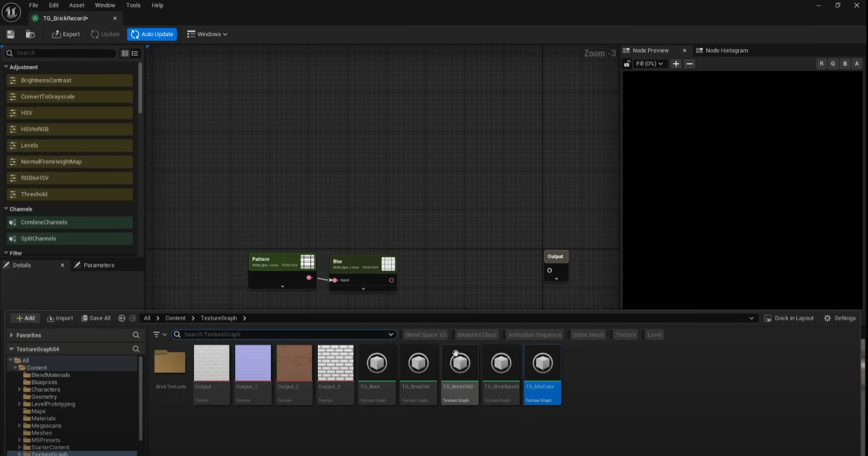
Task: Collapse the Adjustment category
Action: [x=7, y=67]
